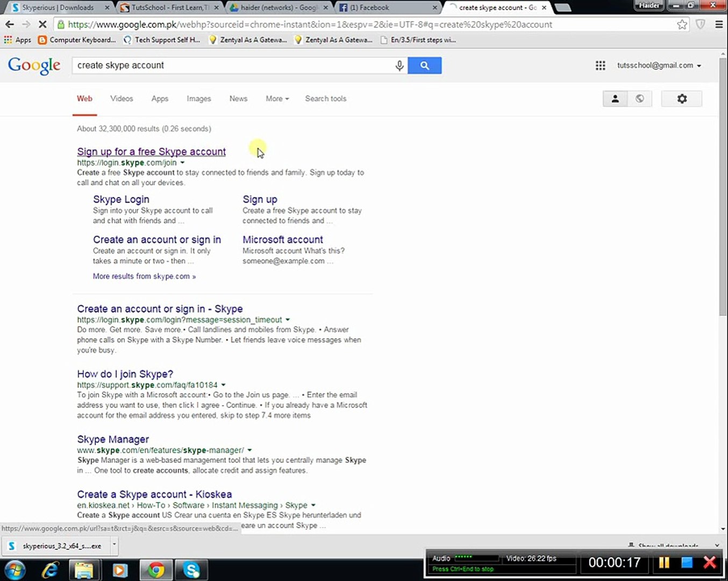Show personal results with person icon

point(615,98)
